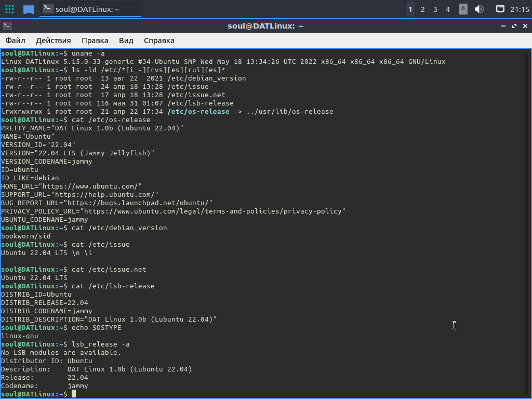Click the terminal cursor at last prompt

(x=74, y=394)
